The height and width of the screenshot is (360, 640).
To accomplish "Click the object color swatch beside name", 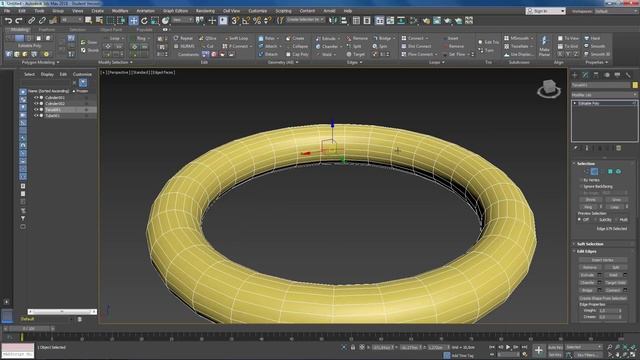I will (x=635, y=85).
